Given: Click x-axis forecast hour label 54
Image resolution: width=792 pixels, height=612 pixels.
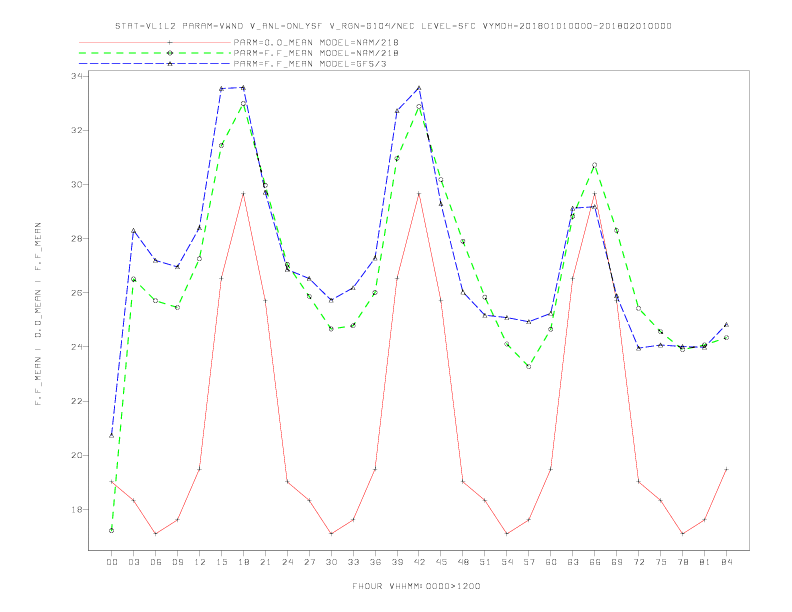Looking at the screenshot, I should (x=507, y=562).
